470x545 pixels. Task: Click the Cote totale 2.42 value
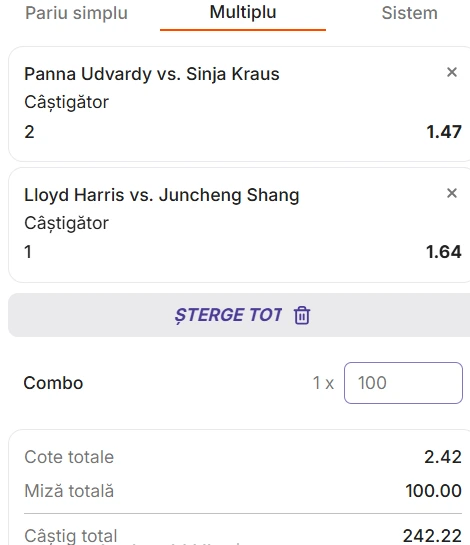pos(443,457)
